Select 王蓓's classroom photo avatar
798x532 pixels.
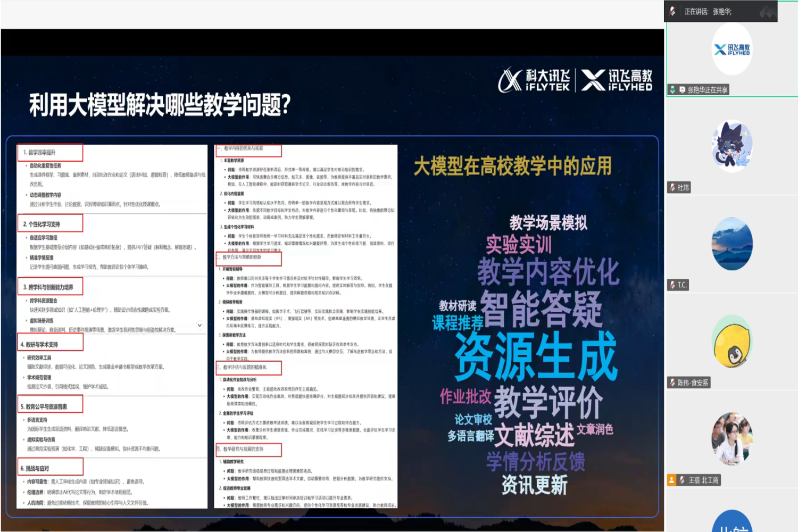[x=732, y=439]
